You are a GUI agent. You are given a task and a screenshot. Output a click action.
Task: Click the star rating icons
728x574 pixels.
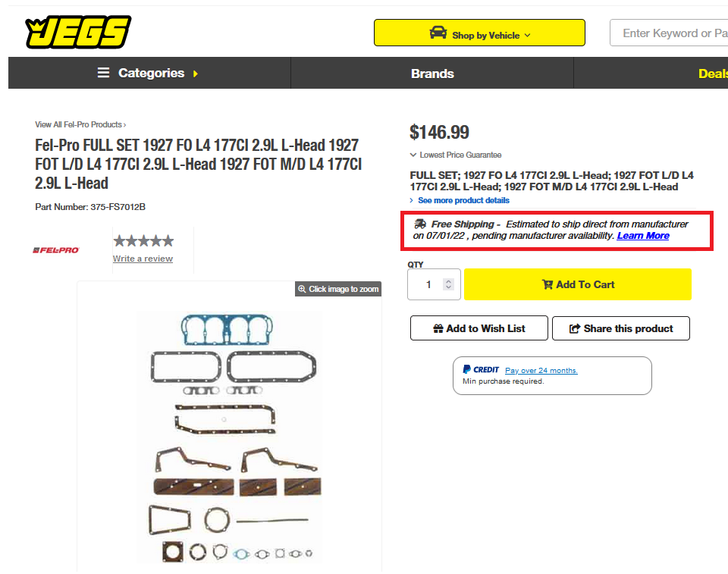pyautogui.click(x=143, y=241)
